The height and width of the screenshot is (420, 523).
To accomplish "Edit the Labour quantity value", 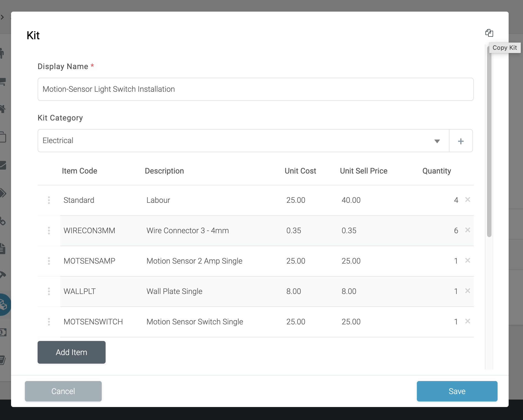I will click(456, 200).
